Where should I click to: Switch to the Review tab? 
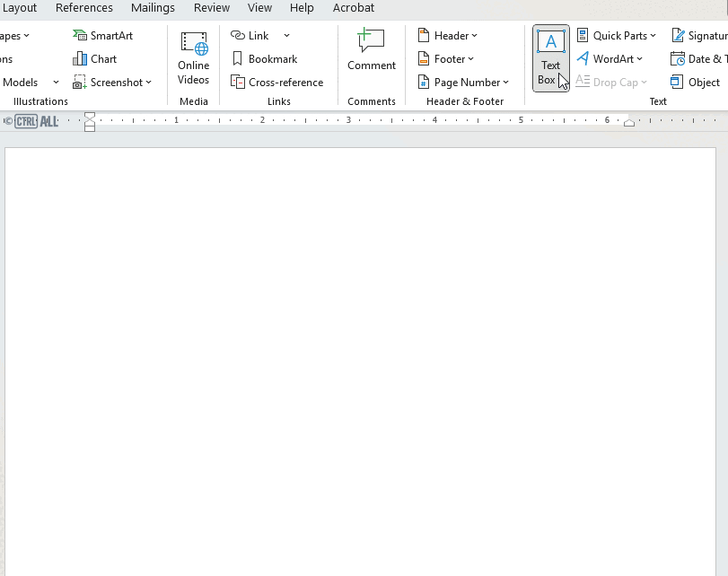[211, 7]
